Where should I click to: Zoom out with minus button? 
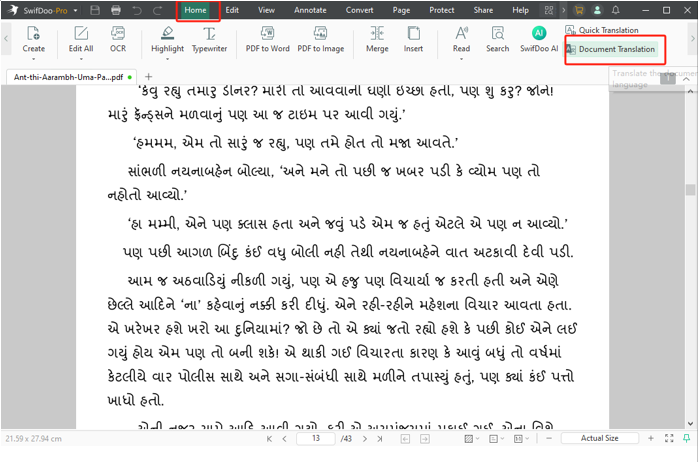[549, 438]
